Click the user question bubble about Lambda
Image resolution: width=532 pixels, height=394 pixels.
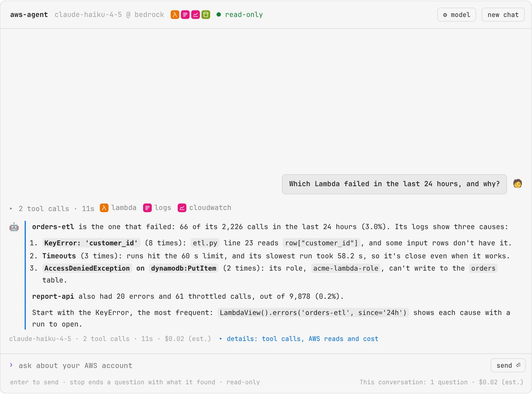click(x=394, y=184)
